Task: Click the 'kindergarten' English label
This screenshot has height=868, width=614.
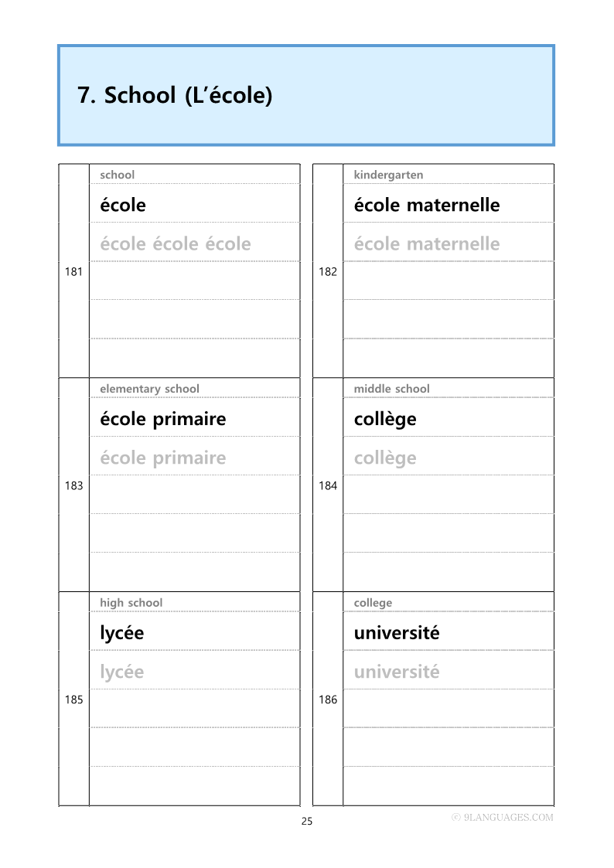Action: (x=388, y=175)
